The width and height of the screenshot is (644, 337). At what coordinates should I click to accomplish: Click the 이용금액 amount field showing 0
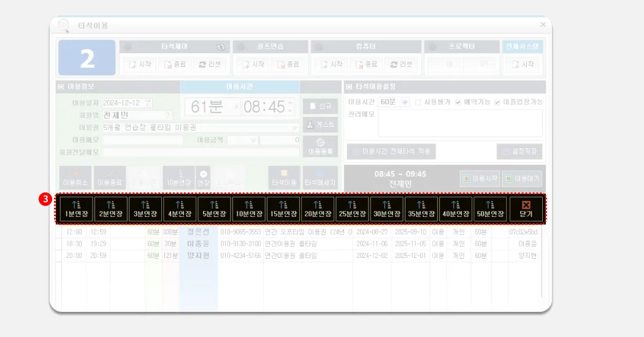280,140
